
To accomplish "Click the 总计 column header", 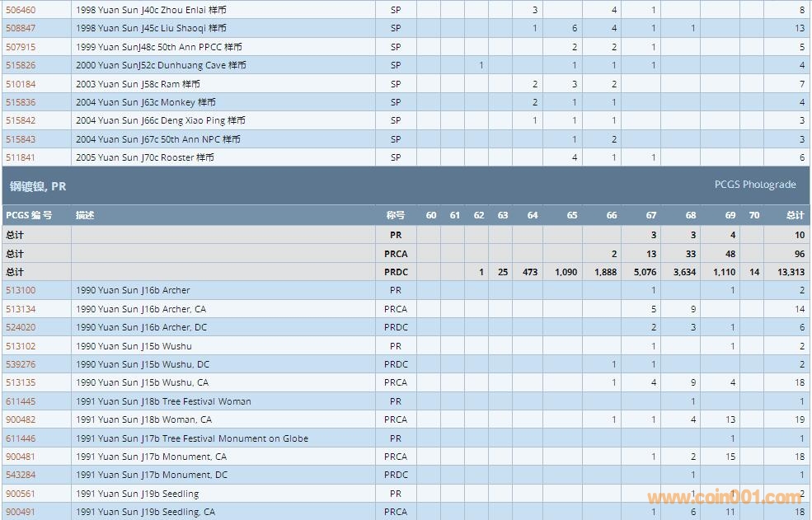I will pos(795,215).
